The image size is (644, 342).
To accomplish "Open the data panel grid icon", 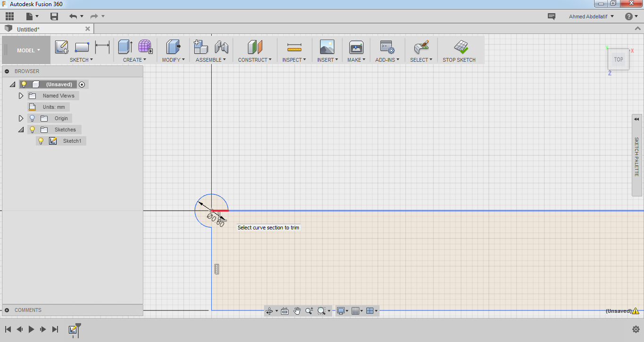I will click(x=9, y=16).
